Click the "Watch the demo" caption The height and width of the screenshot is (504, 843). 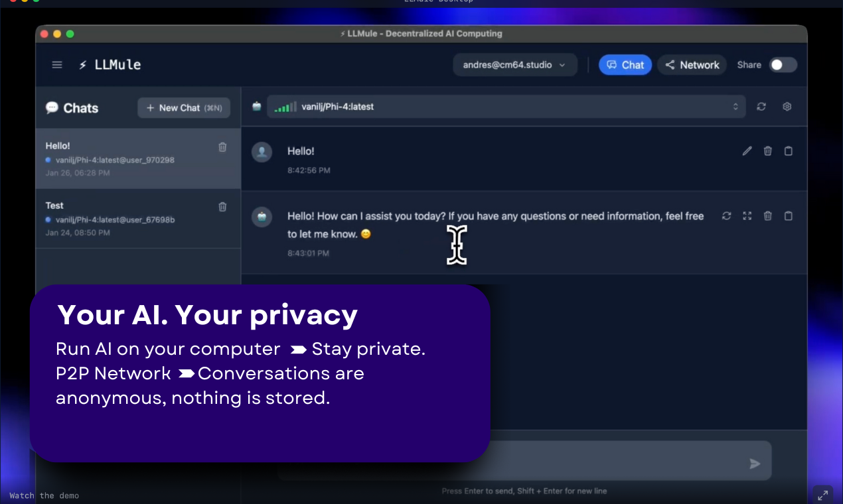coord(44,495)
